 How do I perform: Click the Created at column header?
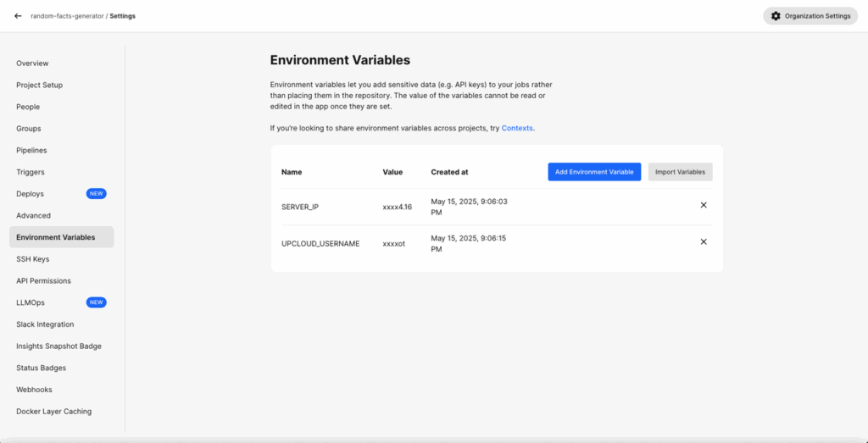pos(449,172)
